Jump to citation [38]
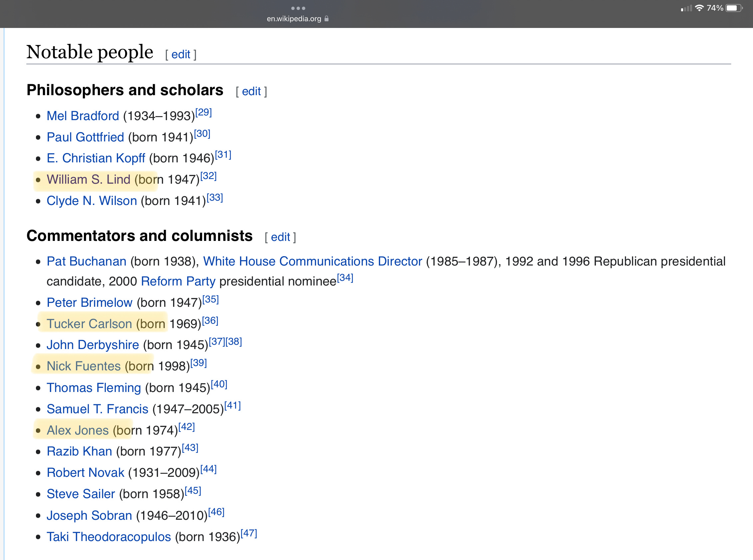 pos(234,341)
